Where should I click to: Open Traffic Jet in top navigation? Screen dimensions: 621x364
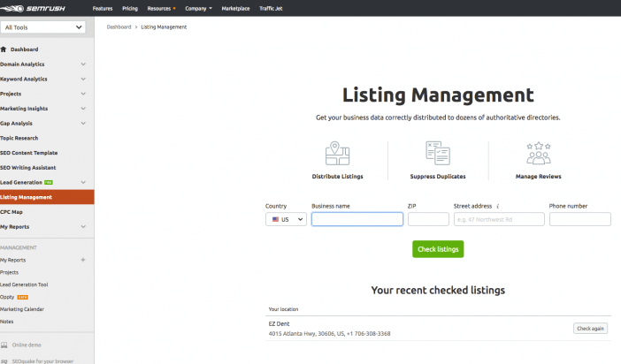[x=271, y=8]
